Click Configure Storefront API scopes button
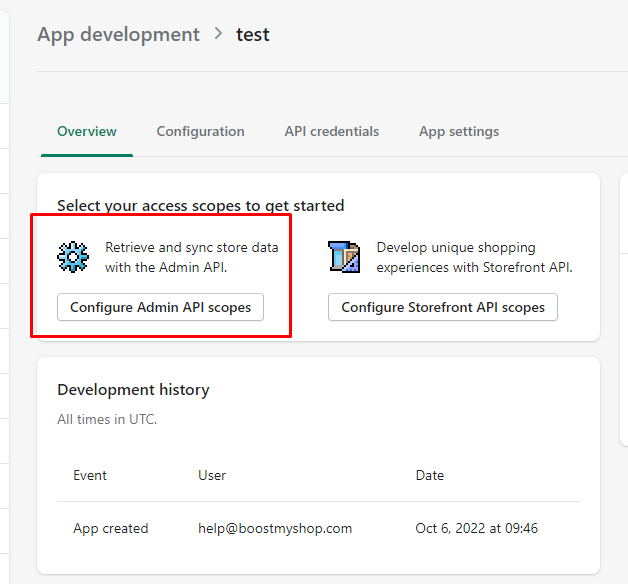Screen dimensions: 628x584 [443, 307]
